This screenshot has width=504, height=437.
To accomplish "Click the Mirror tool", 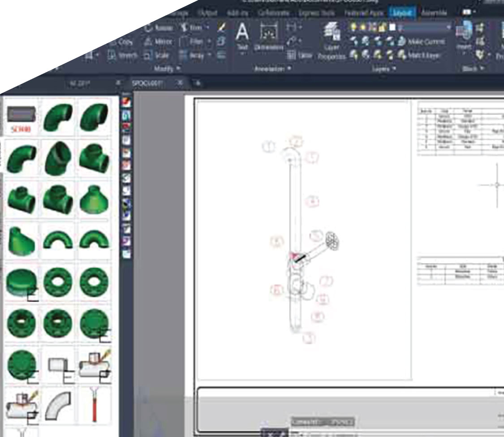I will pos(159,42).
